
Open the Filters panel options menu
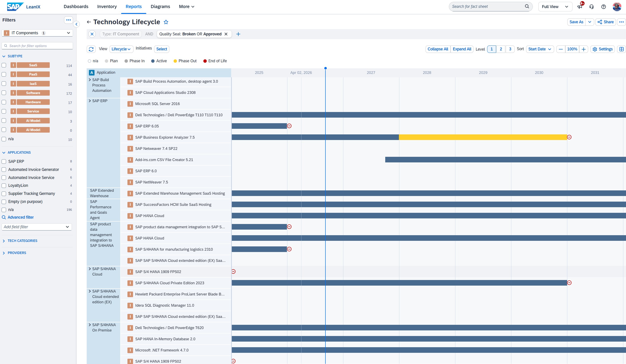point(69,20)
